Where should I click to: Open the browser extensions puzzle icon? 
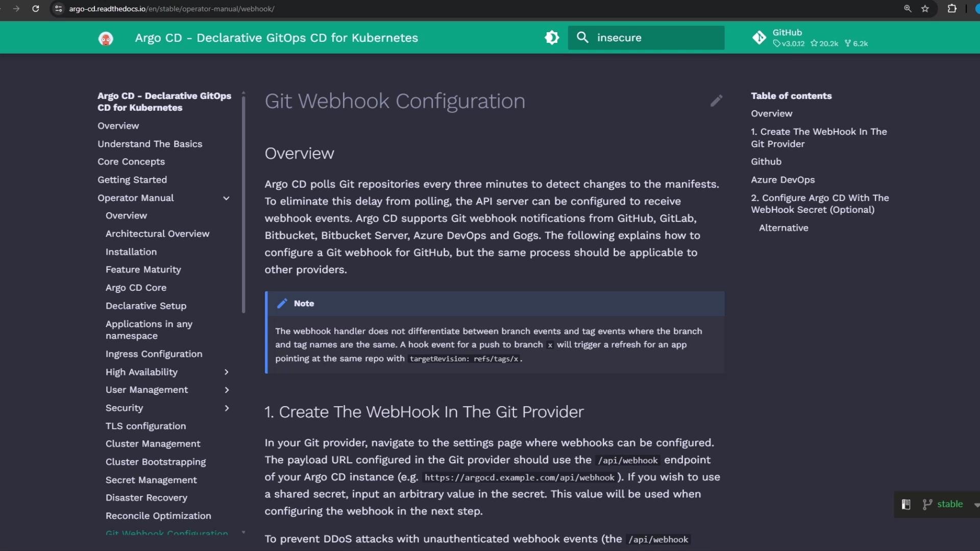[952, 9]
